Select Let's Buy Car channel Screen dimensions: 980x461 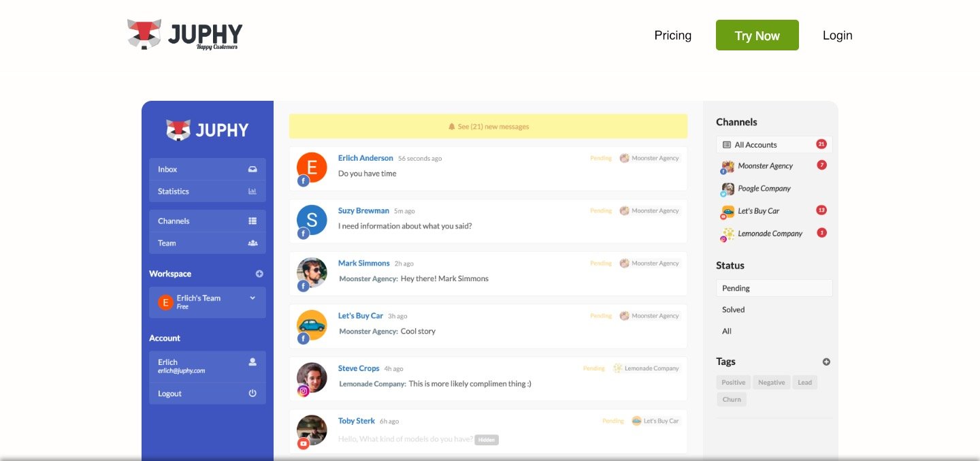tap(758, 211)
